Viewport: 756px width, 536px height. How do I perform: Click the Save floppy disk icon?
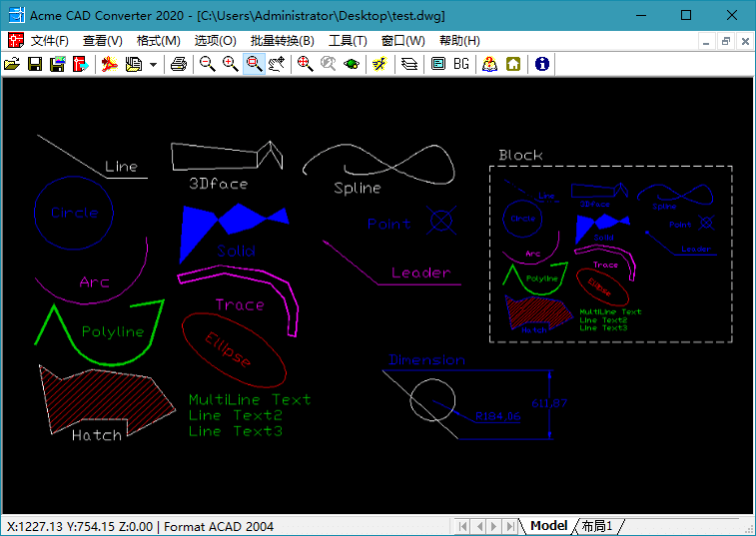click(35, 64)
